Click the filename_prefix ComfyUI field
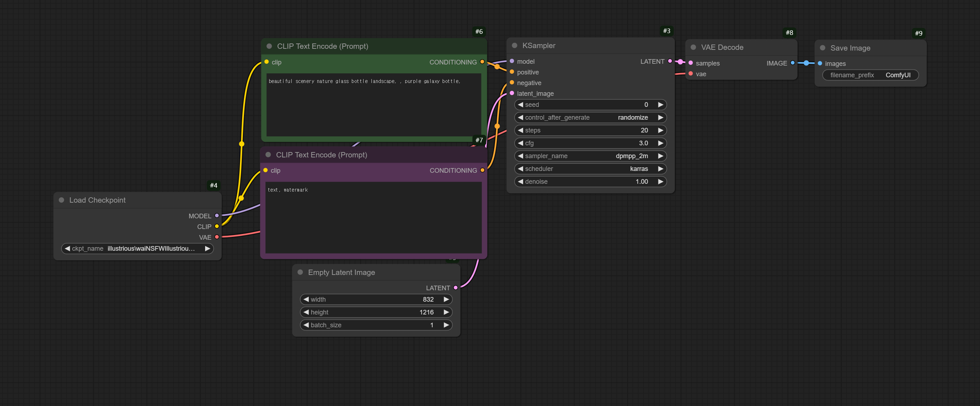This screenshot has width=980, height=406. pyautogui.click(x=870, y=76)
